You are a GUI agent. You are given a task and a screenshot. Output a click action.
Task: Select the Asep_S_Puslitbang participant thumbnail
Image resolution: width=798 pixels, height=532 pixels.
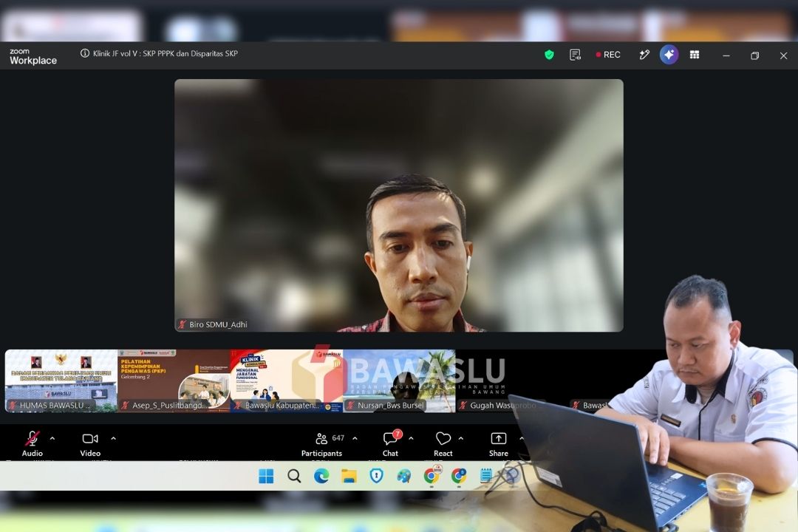pos(174,381)
